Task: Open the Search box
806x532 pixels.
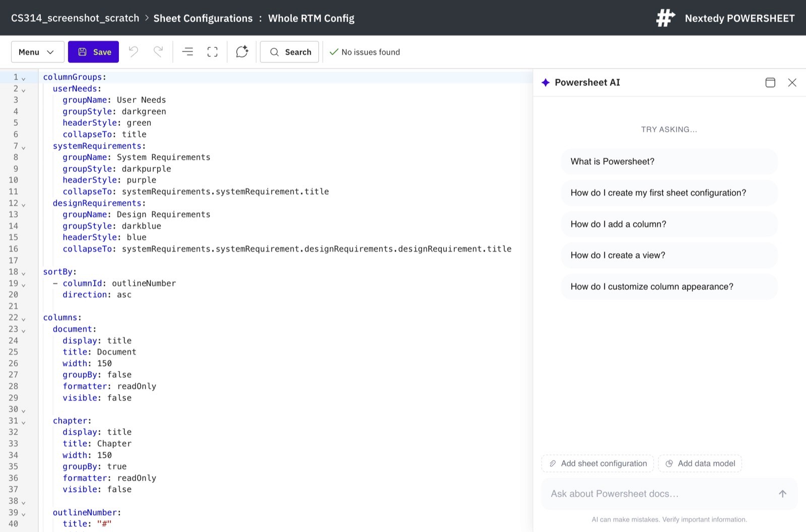Action: coord(290,52)
